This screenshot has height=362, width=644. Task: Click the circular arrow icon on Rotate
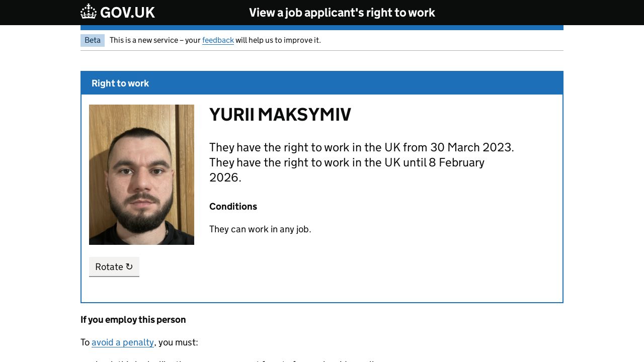129,267
